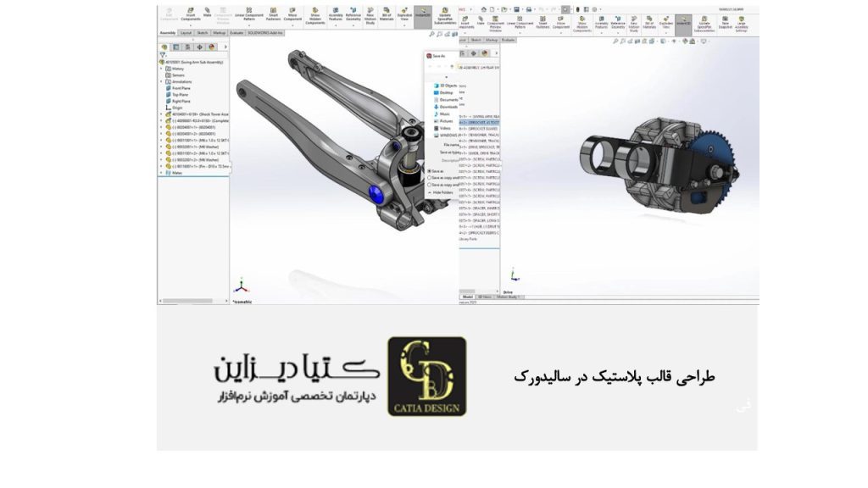The width and height of the screenshot is (868, 488).
Task: Select the 'Save as copy and open' radio
Action: 430,185
